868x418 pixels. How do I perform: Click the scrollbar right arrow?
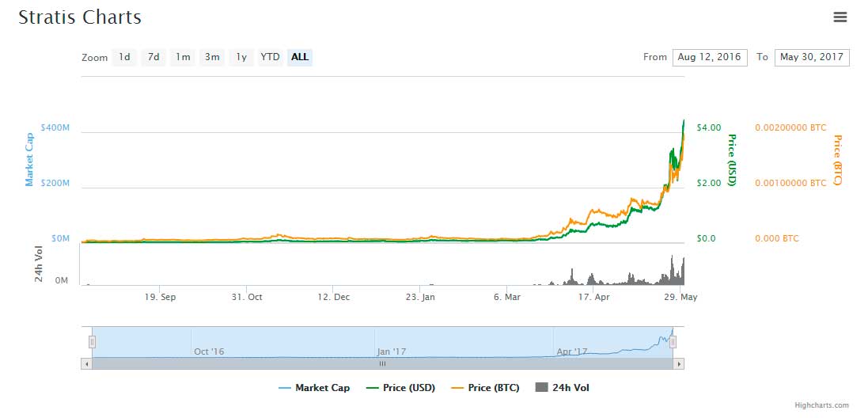click(679, 363)
